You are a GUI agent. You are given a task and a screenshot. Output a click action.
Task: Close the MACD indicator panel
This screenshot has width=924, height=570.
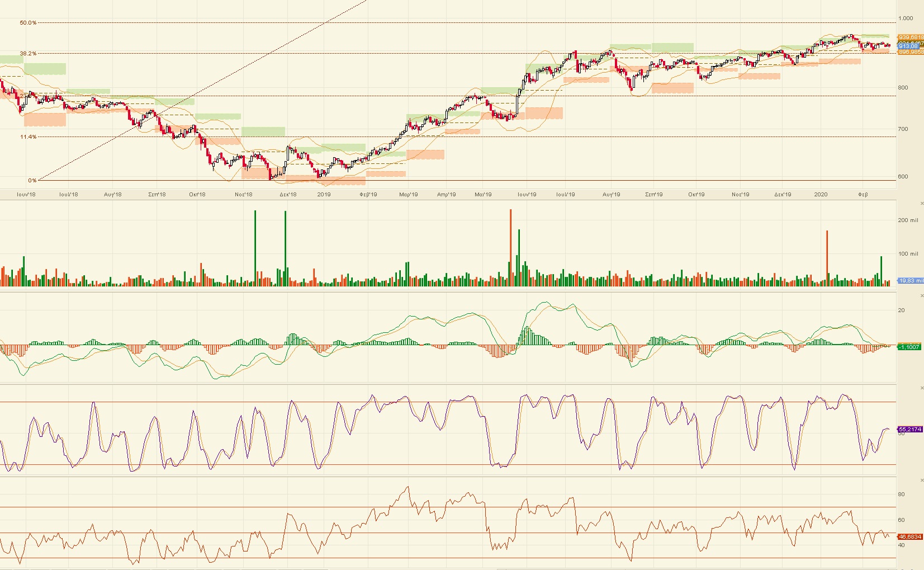click(922, 295)
